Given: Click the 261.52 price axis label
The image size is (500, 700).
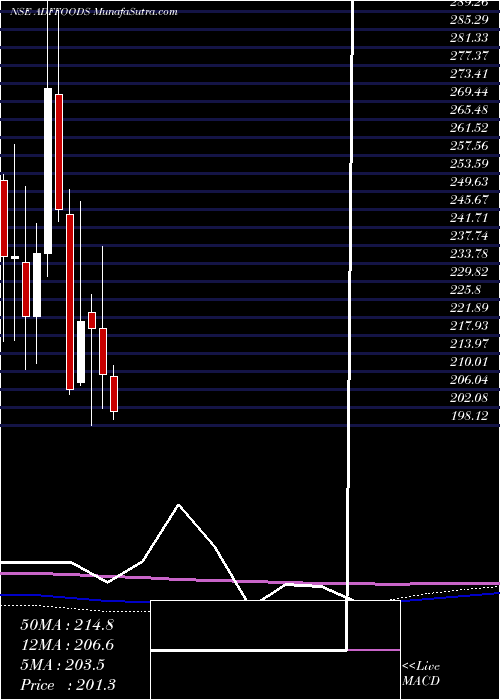Looking at the screenshot, I should [469, 128].
